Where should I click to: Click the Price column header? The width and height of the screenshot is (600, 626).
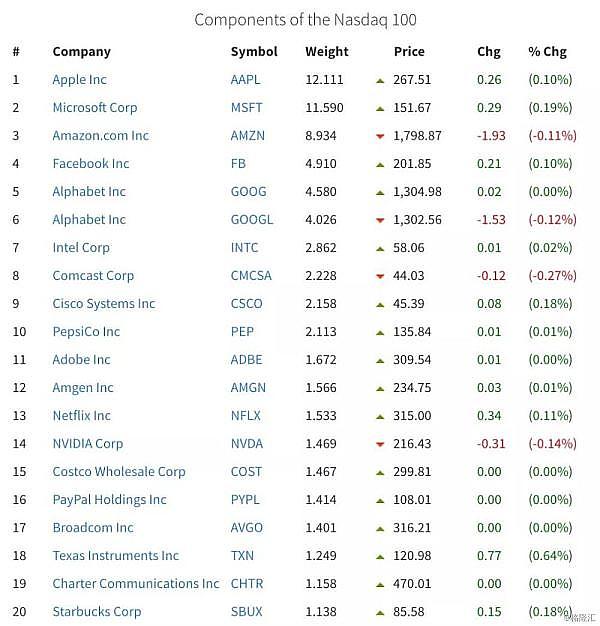409,52
